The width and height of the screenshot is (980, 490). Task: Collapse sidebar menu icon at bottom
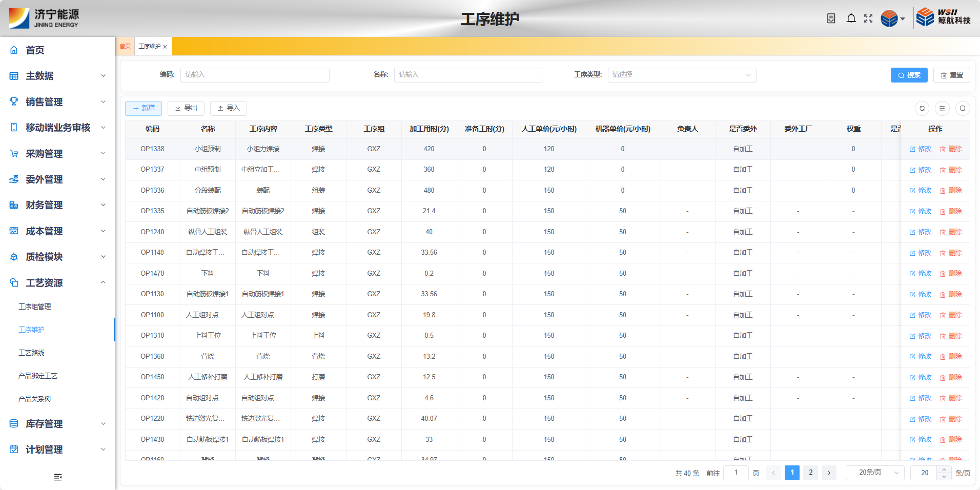point(58,477)
